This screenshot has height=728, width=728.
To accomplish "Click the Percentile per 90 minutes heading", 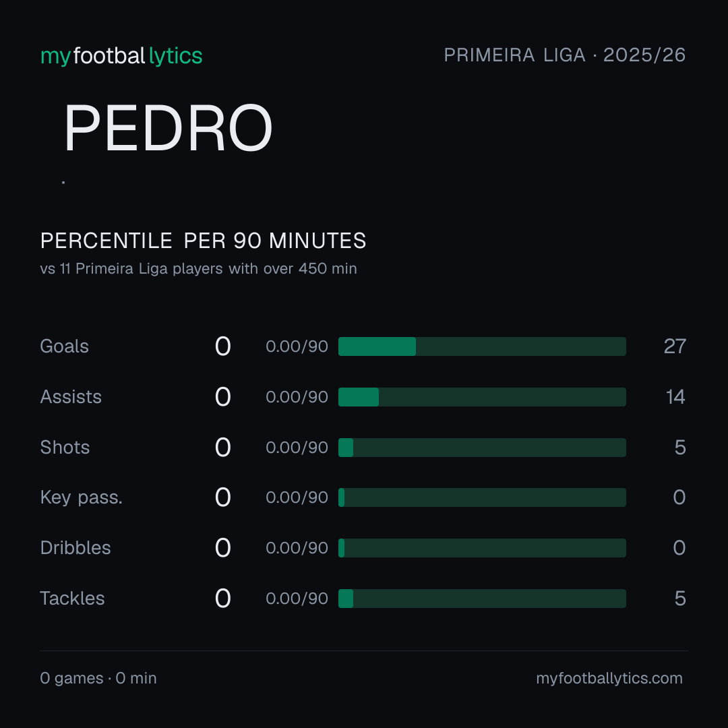I will click(204, 241).
